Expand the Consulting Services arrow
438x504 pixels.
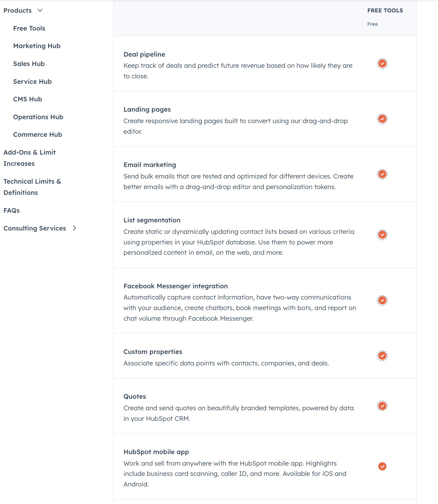pyautogui.click(x=74, y=228)
